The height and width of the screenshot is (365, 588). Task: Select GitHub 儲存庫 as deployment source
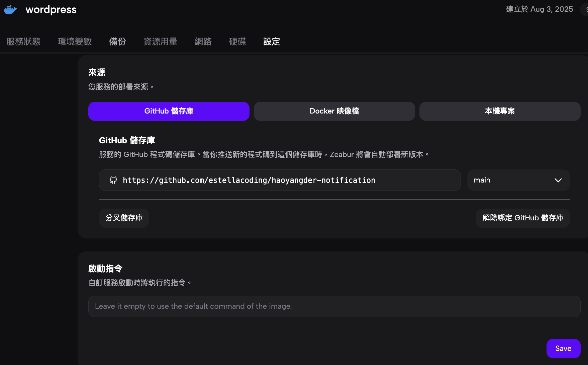(169, 111)
